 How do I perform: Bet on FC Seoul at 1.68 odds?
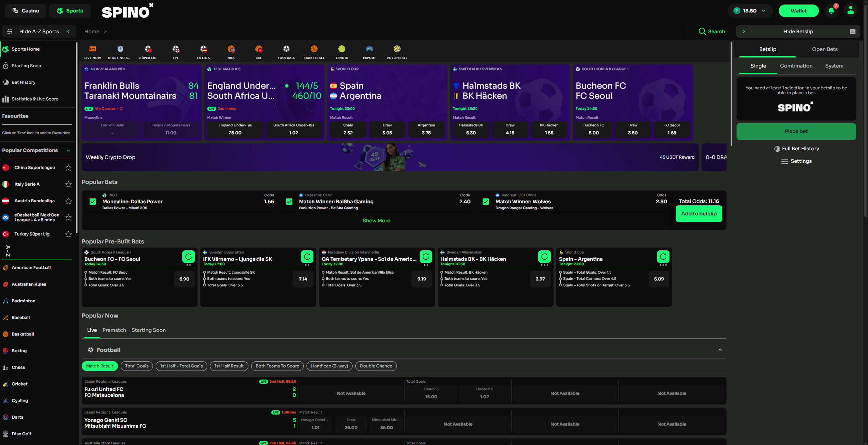[672, 129]
